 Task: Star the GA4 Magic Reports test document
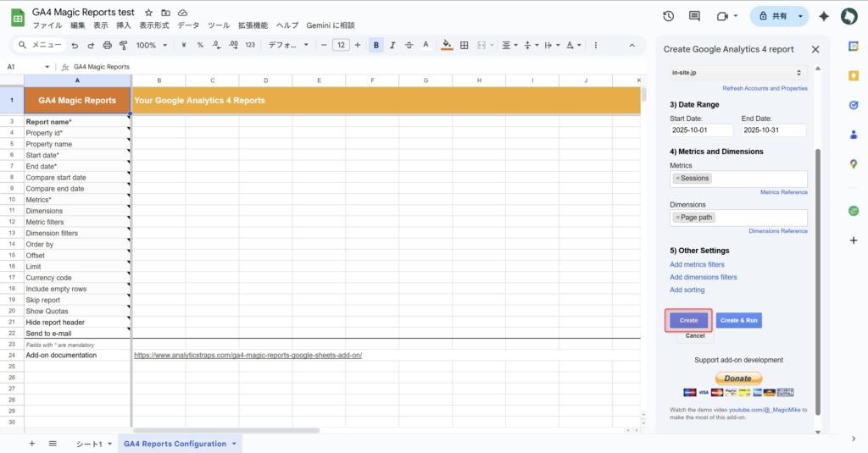click(148, 13)
